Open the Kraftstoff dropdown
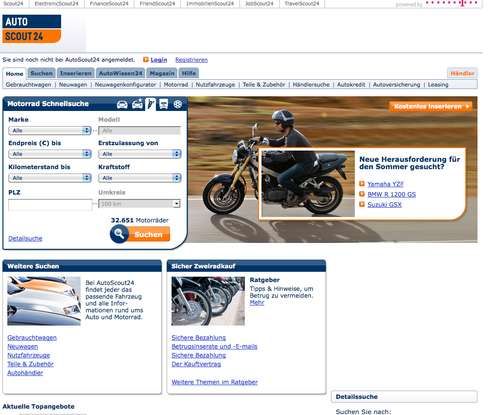The image size is (500, 415). 140,178
